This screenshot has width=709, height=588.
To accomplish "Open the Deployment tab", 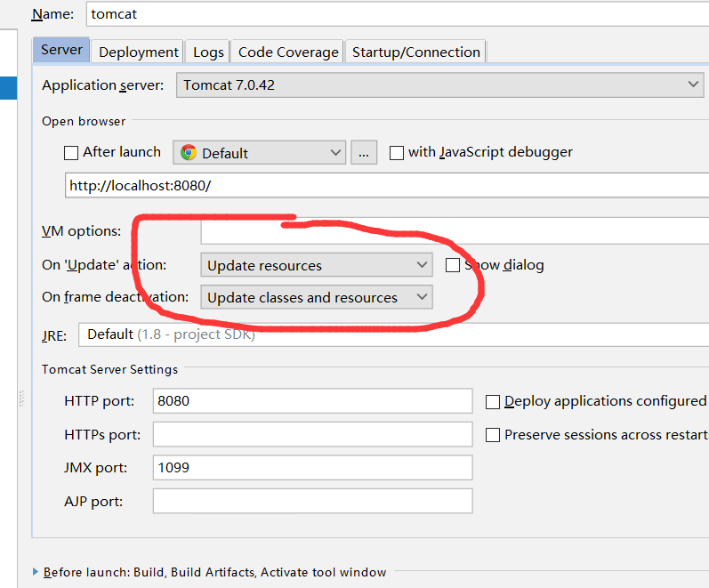I will 138,52.
